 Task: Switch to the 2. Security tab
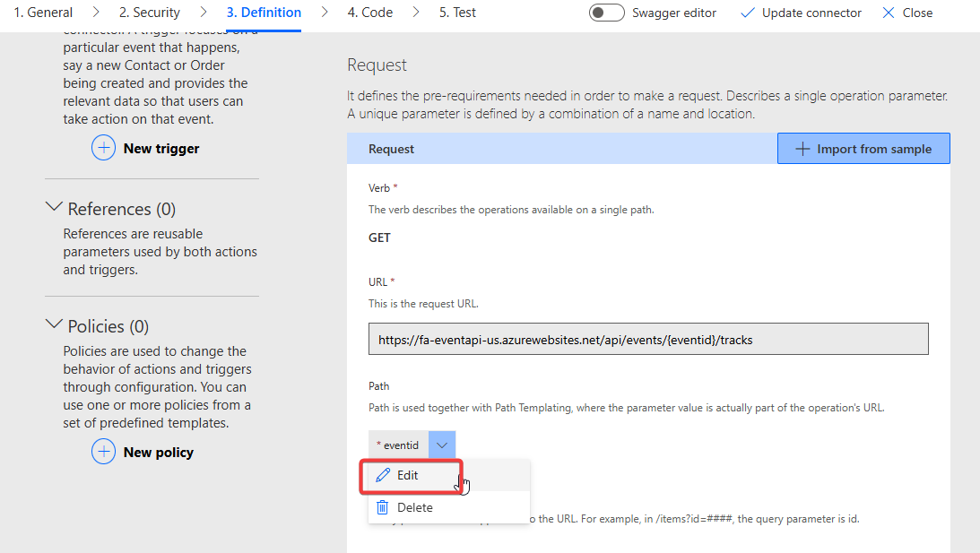[149, 12]
